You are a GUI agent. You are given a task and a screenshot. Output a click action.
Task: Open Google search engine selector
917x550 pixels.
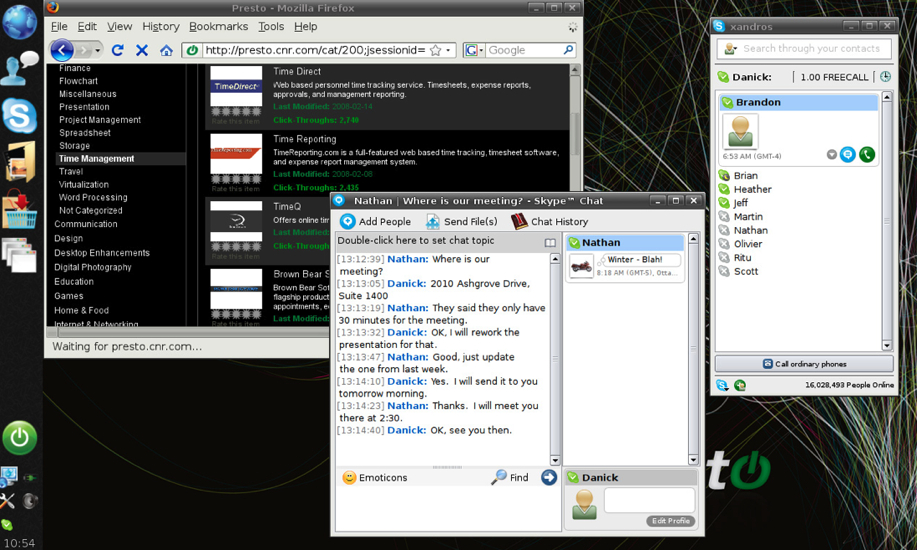(474, 50)
